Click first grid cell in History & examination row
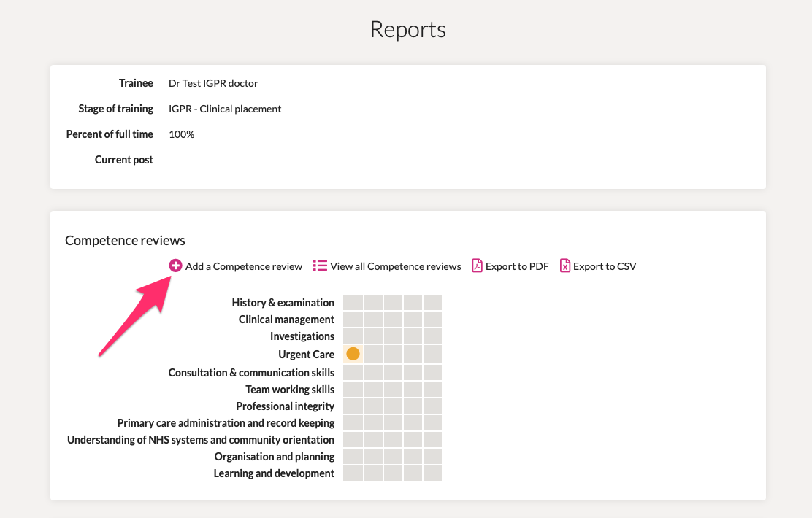The height and width of the screenshot is (518, 812). pyautogui.click(x=353, y=302)
